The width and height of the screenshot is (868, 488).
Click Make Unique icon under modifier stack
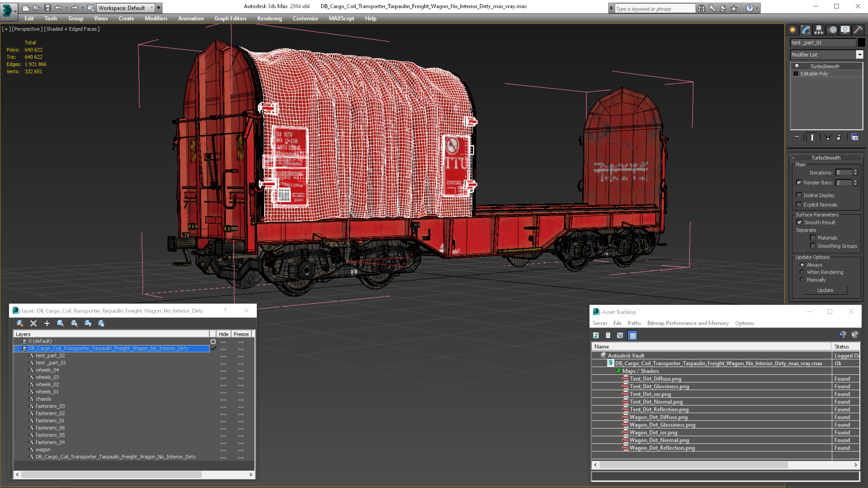828,137
